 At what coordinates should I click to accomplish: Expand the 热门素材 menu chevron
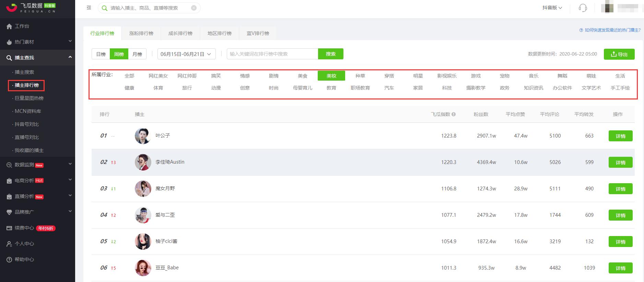click(x=70, y=41)
